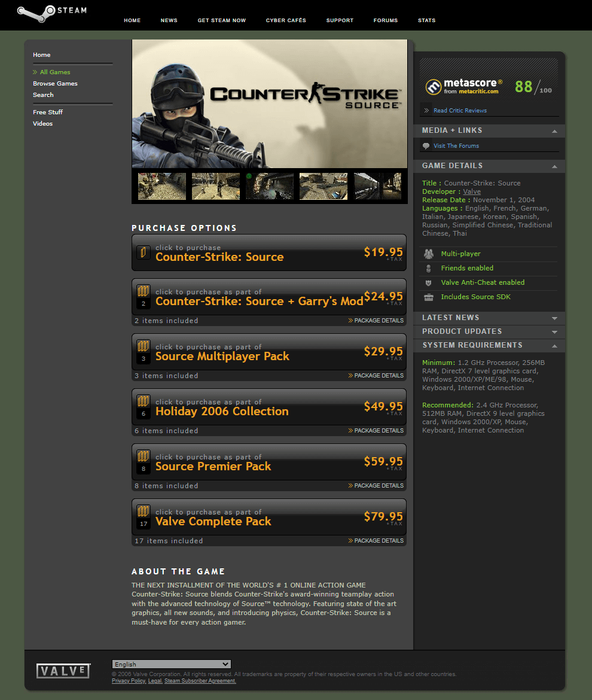Open the Privacy Policy link
This screenshot has height=700, width=592.
point(129,681)
